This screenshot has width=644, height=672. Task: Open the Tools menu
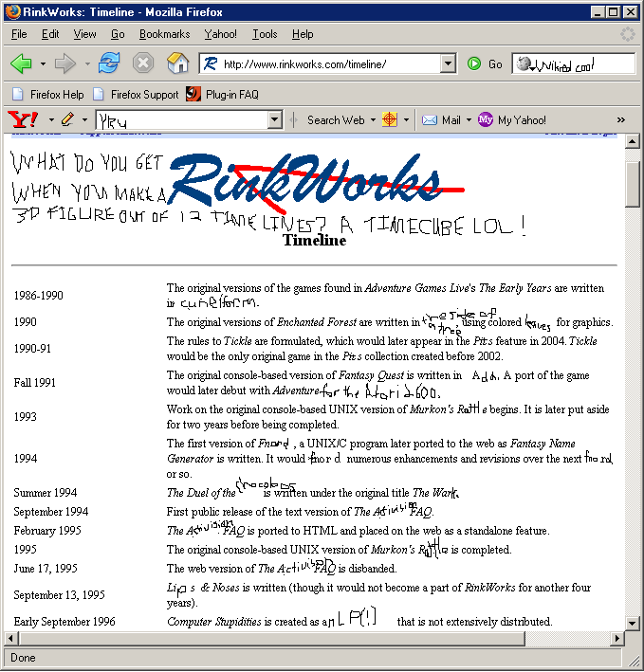point(265,34)
